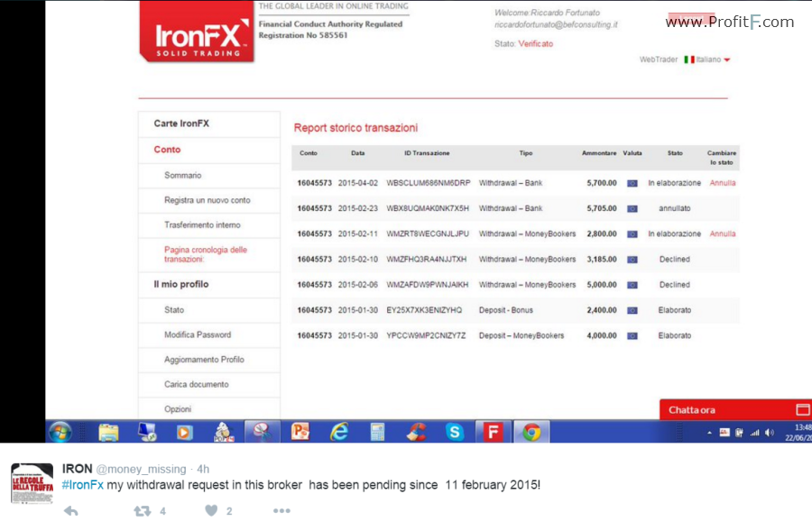
Task: Click the network signal tray icon
Action: (755, 433)
